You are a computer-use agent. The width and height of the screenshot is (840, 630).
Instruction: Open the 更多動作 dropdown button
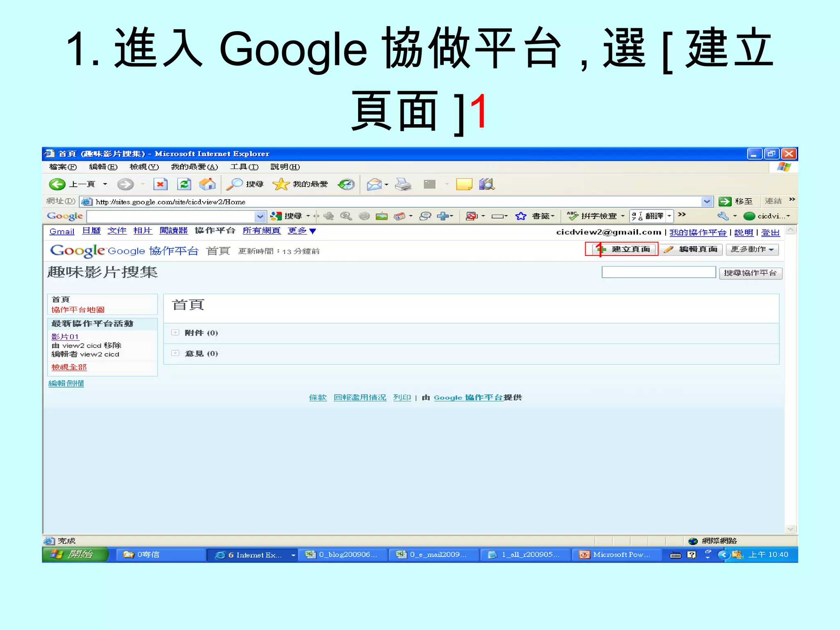point(752,249)
